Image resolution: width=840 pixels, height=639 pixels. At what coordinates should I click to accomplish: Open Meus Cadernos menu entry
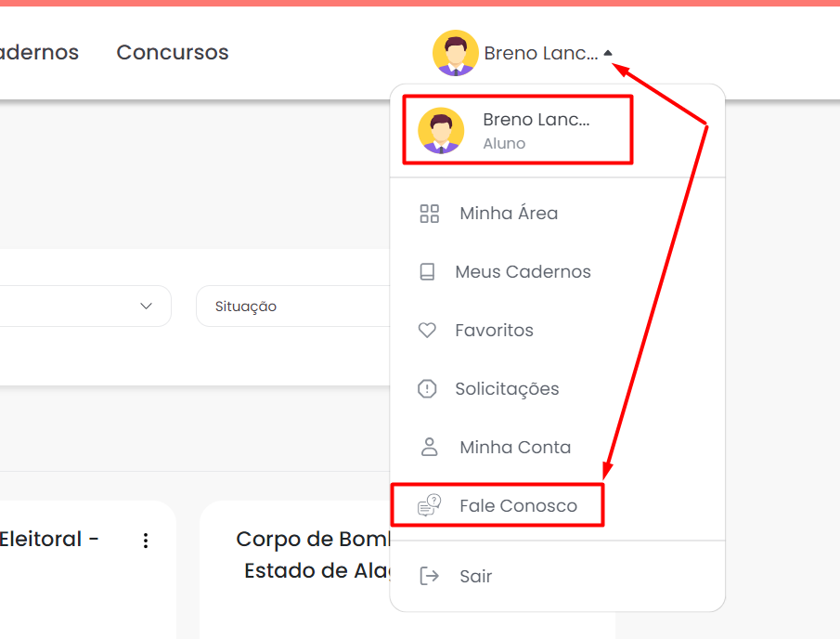(x=523, y=272)
